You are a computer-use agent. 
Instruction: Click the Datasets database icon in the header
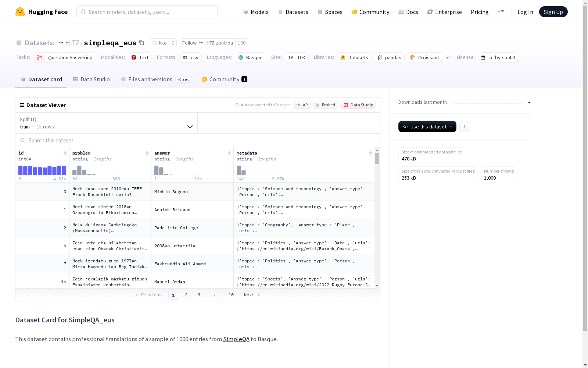19,43
